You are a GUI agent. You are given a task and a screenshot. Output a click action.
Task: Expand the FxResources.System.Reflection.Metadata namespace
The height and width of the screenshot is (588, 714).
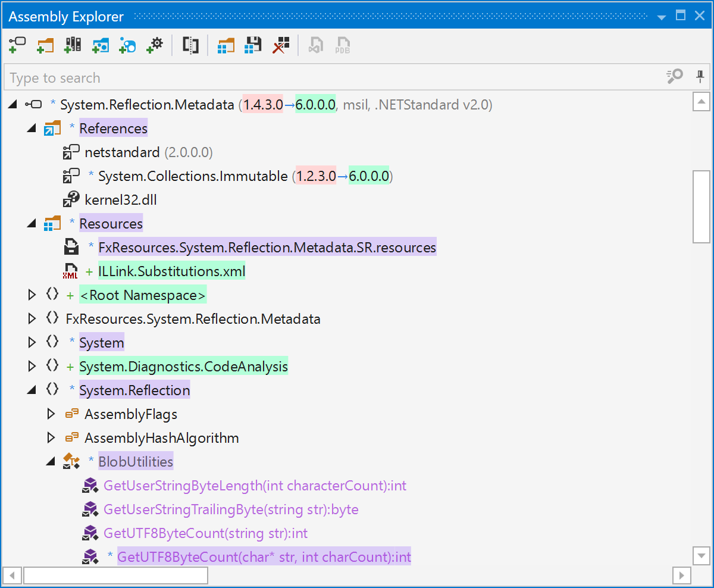32,319
